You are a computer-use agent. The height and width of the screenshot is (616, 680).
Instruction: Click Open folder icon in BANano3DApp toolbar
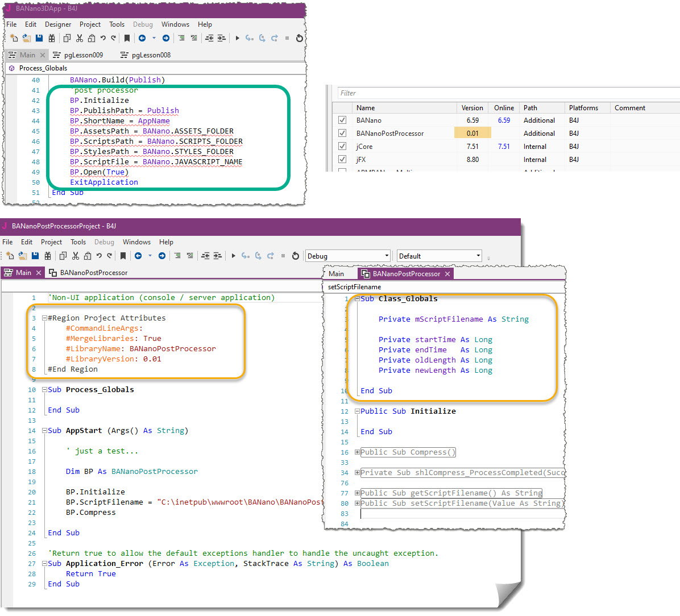click(x=27, y=38)
